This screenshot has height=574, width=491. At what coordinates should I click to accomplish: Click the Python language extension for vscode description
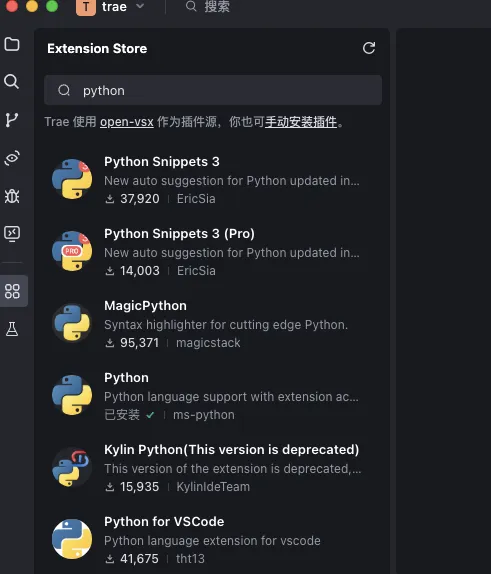tap(212, 541)
